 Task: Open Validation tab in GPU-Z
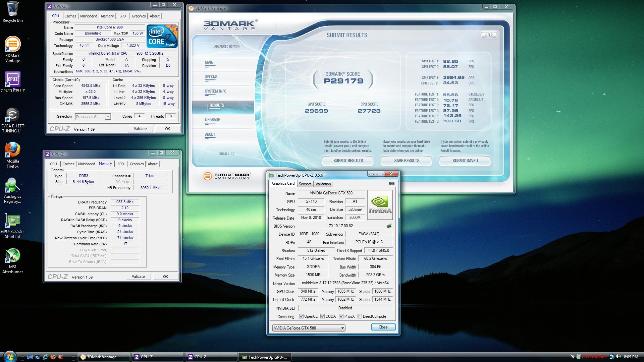pyautogui.click(x=323, y=184)
